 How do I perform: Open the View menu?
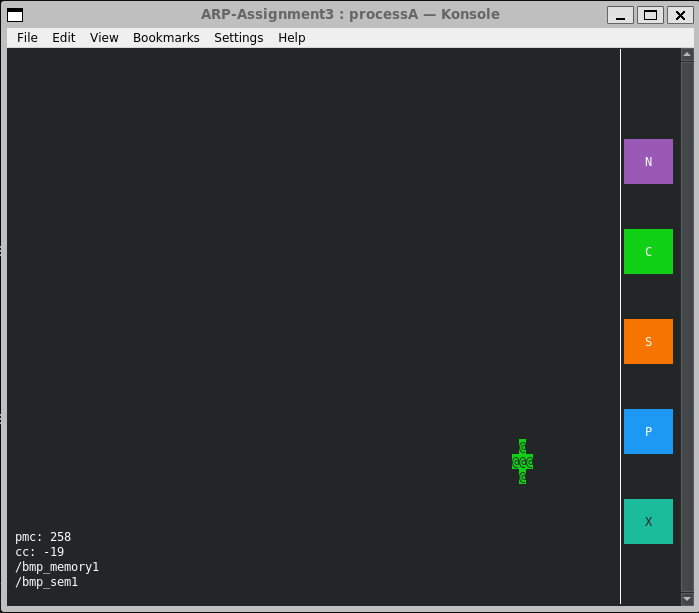click(x=104, y=38)
